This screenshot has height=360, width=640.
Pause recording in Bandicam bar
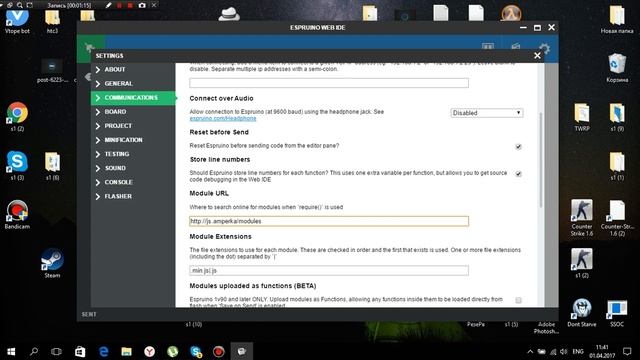(x=120, y=5)
